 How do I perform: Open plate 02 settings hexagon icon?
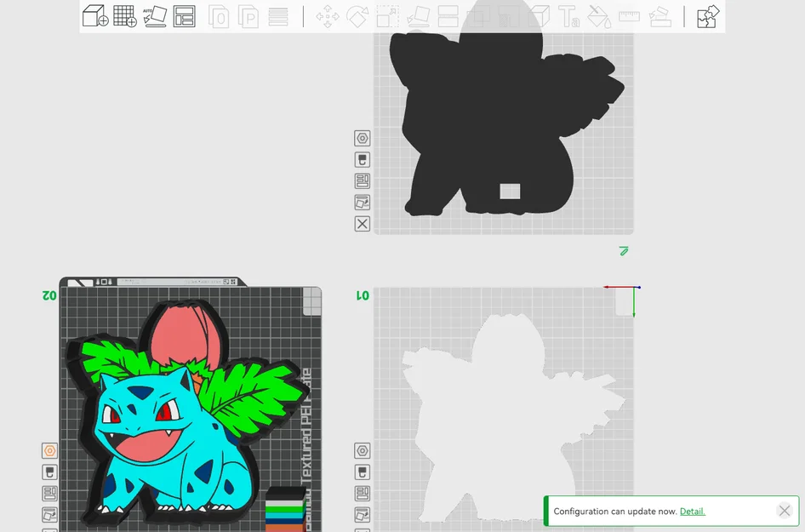pyautogui.click(x=50, y=451)
